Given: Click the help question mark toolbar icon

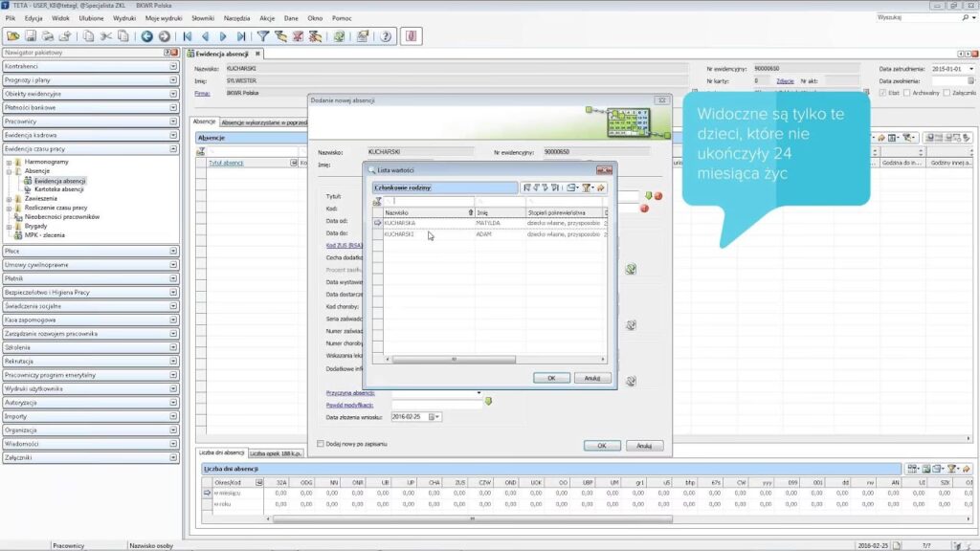Looking at the screenshot, I should tap(385, 36).
